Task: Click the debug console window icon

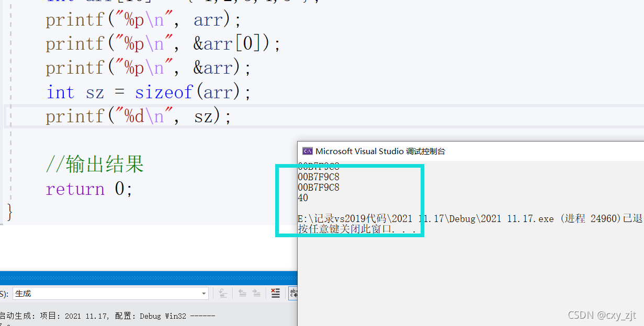Action: [308, 152]
